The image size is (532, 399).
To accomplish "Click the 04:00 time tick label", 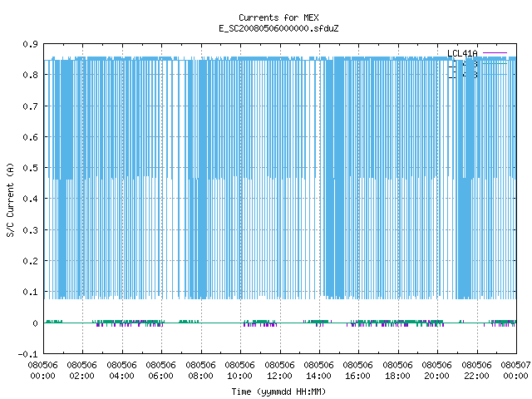I will click(121, 376).
